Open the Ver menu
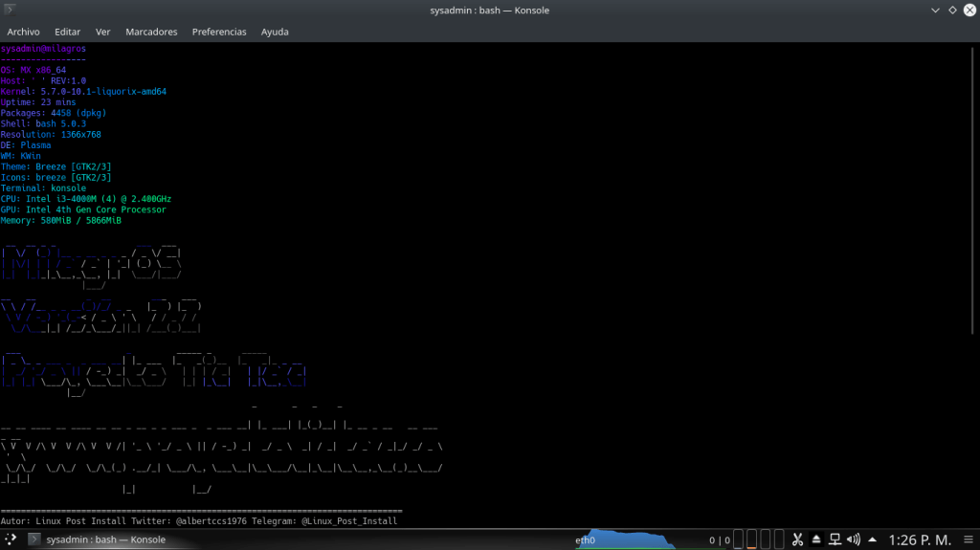 102,32
